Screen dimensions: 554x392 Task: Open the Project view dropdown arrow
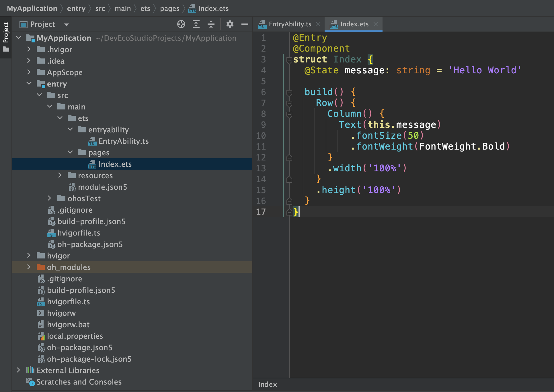67,25
